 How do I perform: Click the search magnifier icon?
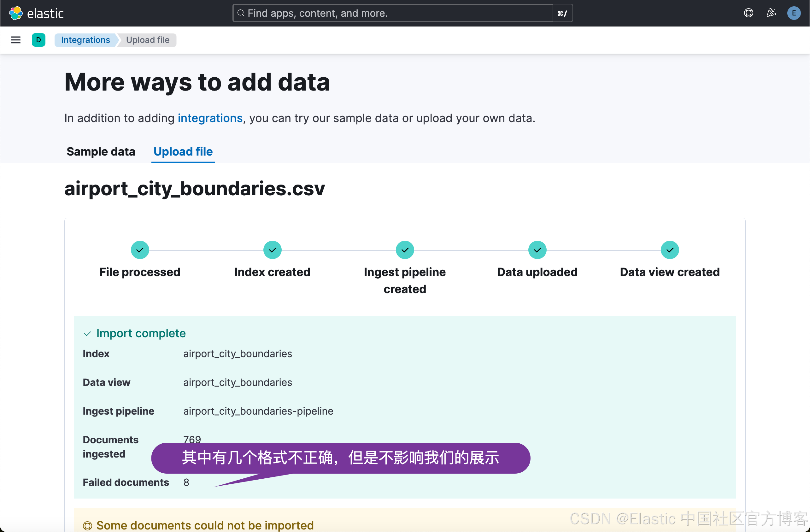241,13
